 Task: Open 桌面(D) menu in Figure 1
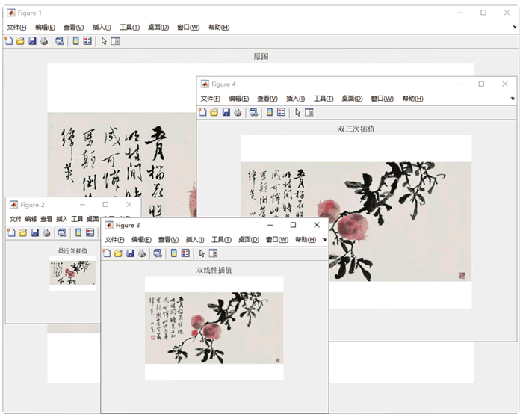coord(158,28)
